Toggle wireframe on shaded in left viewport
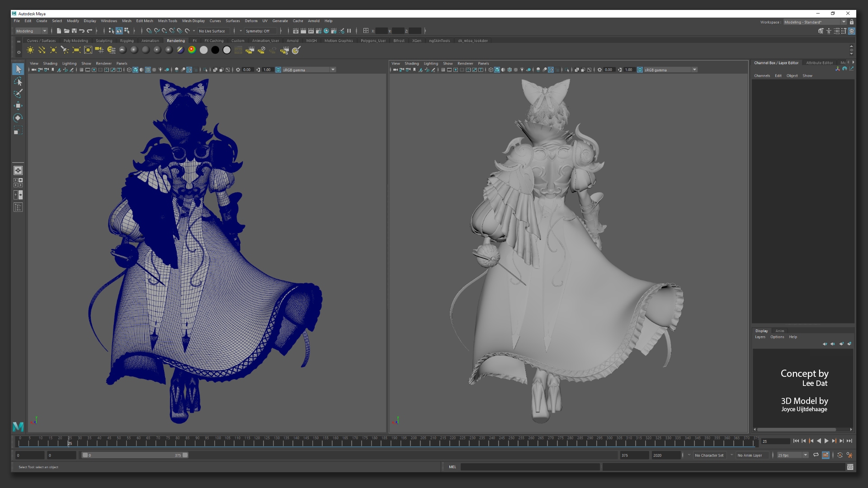The height and width of the screenshot is (488, 868). 148,70
